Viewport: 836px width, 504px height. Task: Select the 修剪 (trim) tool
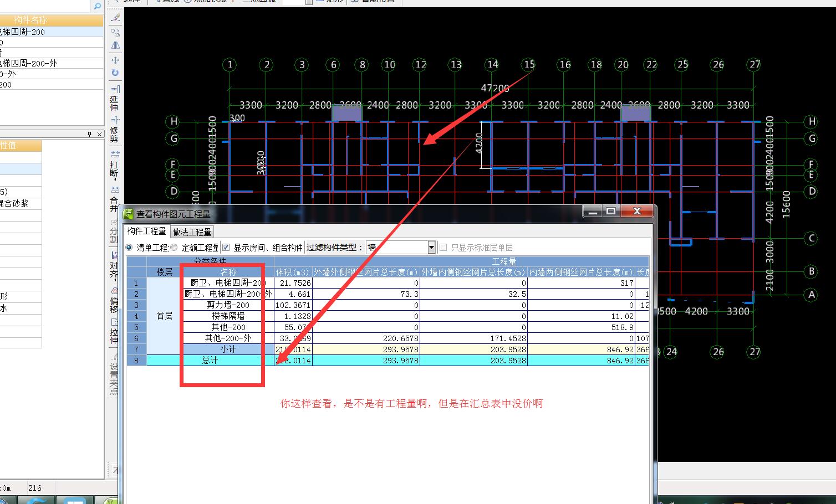(x=114, y=130)
